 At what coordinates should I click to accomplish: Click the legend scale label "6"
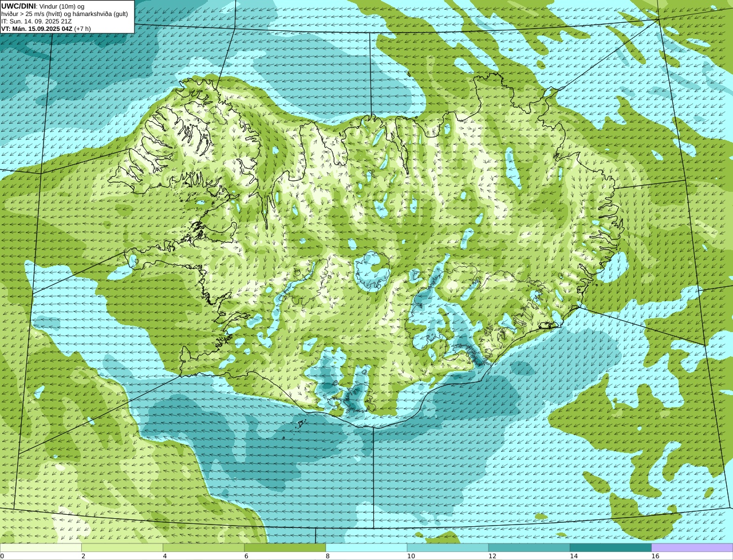coord(246,556)
